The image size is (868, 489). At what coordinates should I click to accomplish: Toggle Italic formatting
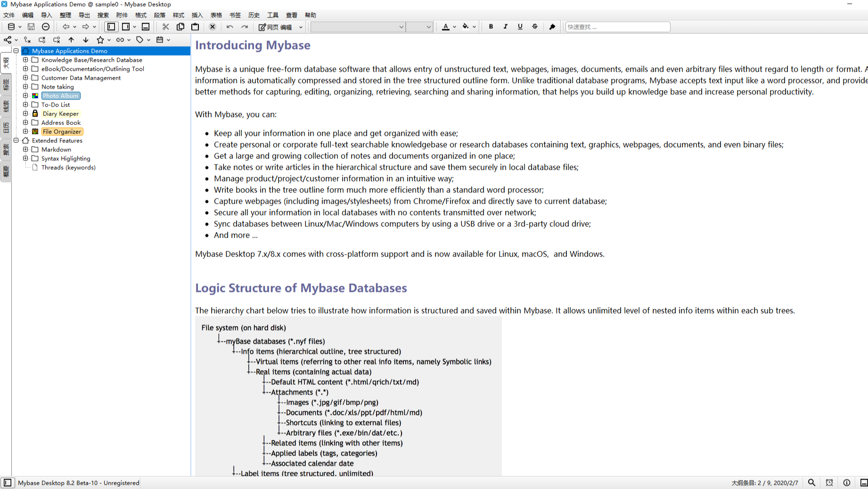point(506,27)
